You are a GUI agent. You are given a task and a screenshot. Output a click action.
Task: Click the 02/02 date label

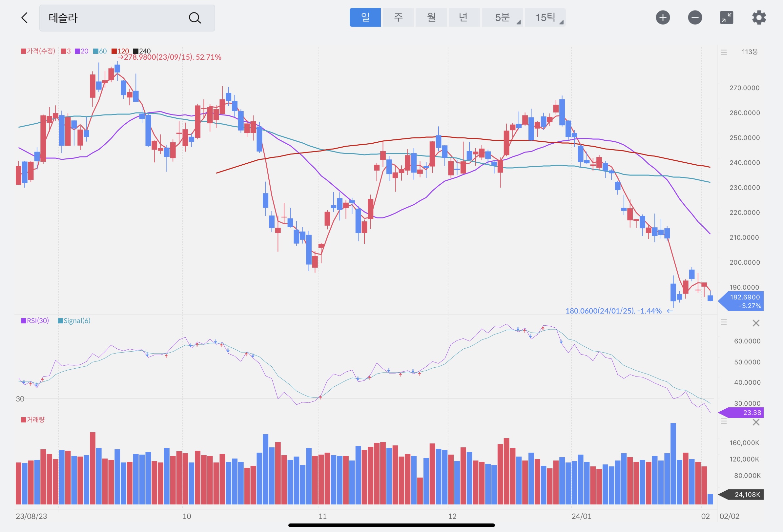click(730, 516)
